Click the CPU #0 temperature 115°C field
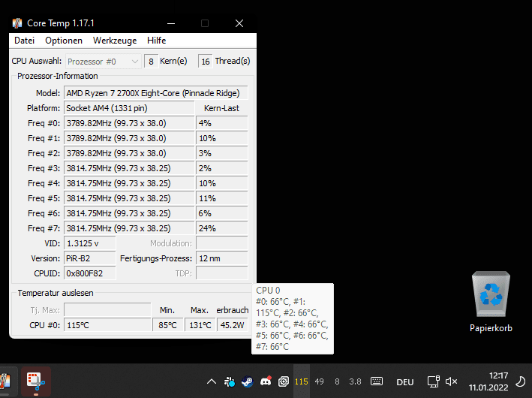This screenshot has height=398, width=532. click(107, 325)
